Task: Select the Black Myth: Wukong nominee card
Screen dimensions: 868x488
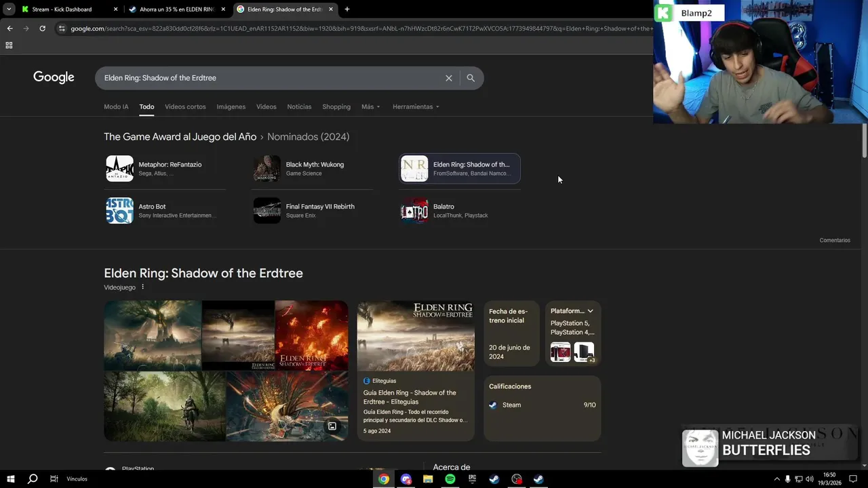Action: click(x=312, y=169)
